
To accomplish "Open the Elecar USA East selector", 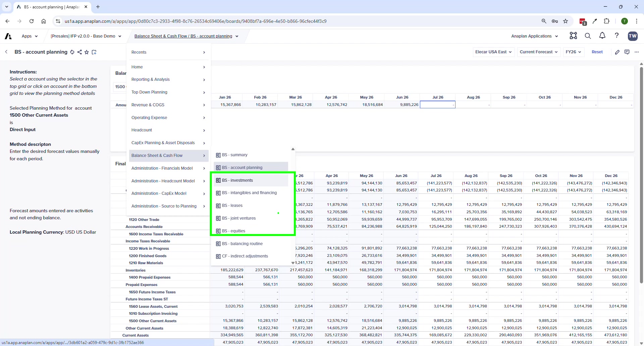I will (x=494, y=52).
